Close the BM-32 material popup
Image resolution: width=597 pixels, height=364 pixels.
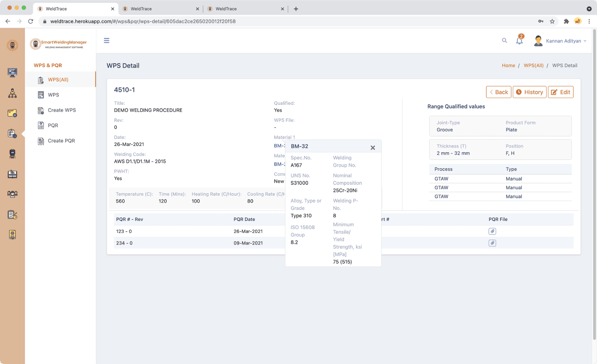tap(372, 148)
